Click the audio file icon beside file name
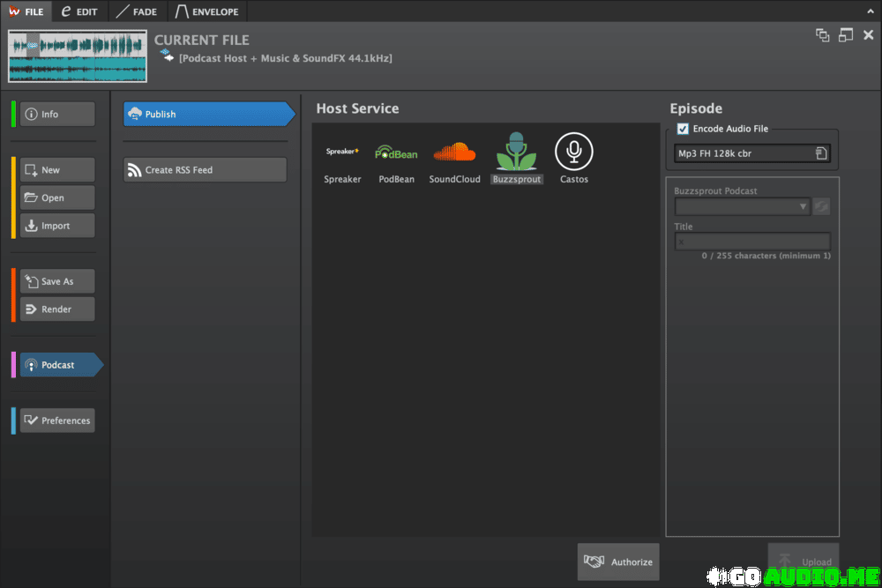The width and height of the screenshot is (882, 588). (x=167, y=56)
